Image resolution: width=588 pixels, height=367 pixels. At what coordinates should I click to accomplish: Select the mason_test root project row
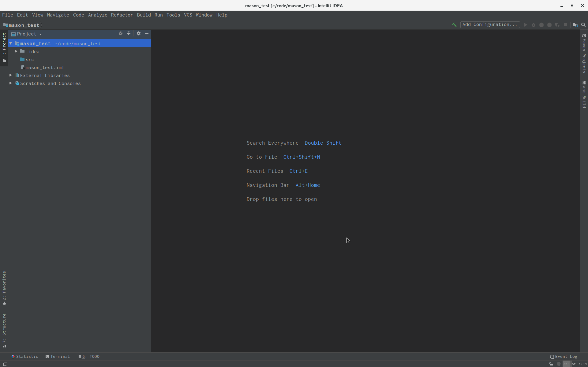80,44
